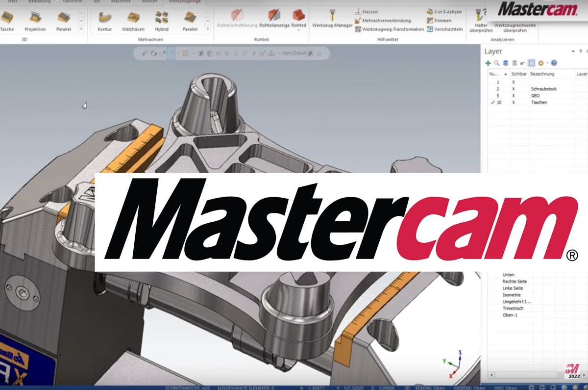Click the Messen tool
The width and height of the screenshot is (588, 390).
(366, 12)
